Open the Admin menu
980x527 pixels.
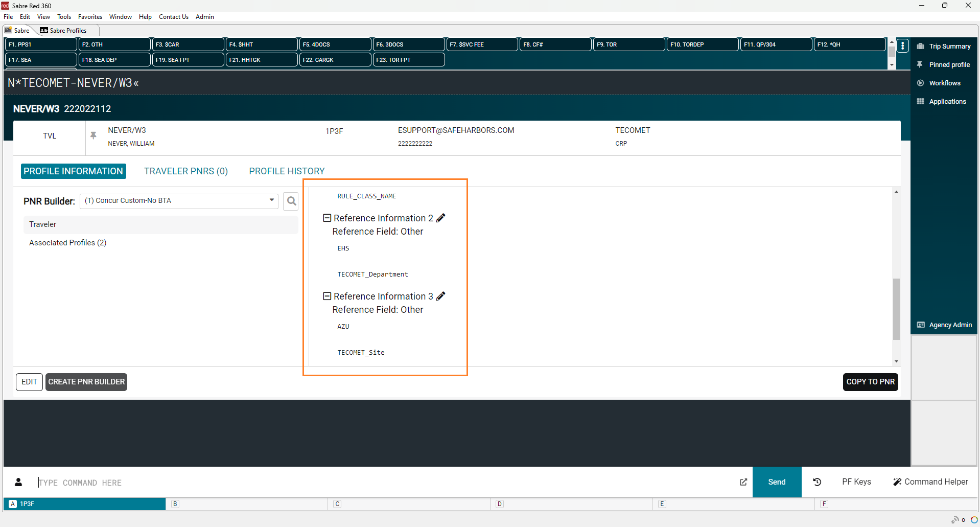click(x=204, y=17)
